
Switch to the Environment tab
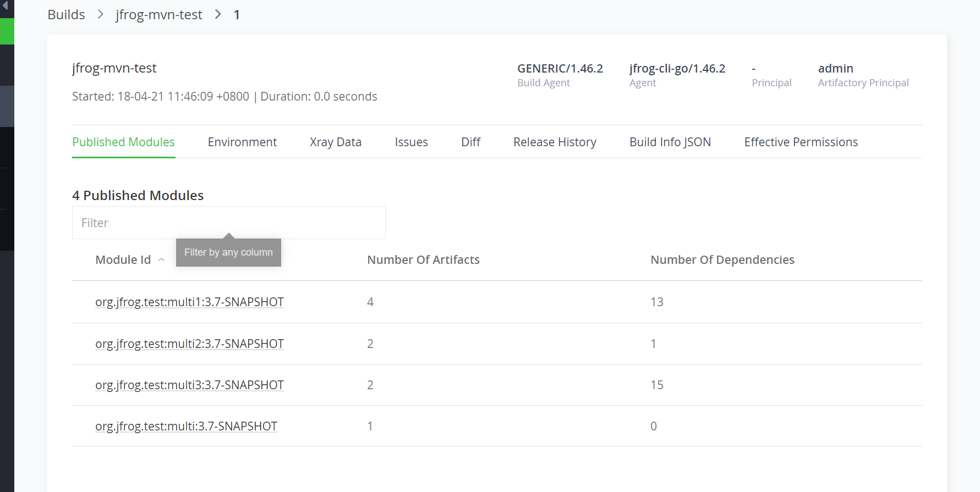(x=242, y=142)
